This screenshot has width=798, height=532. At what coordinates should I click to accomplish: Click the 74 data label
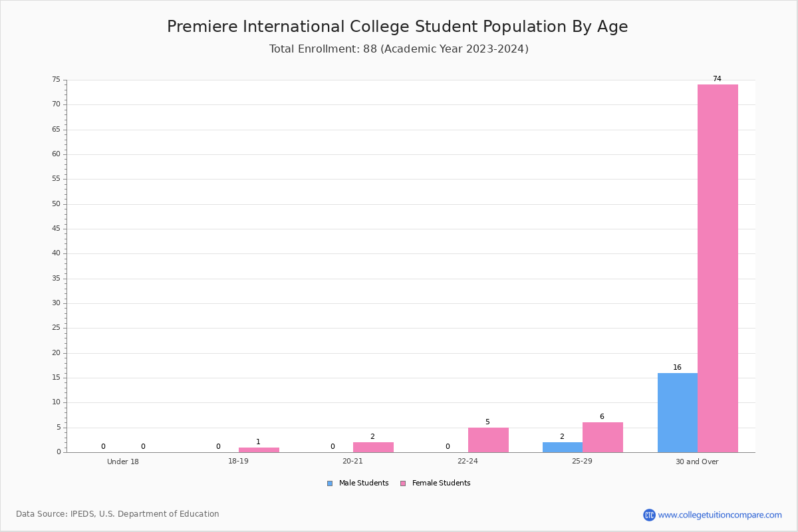tap(717, 78)
